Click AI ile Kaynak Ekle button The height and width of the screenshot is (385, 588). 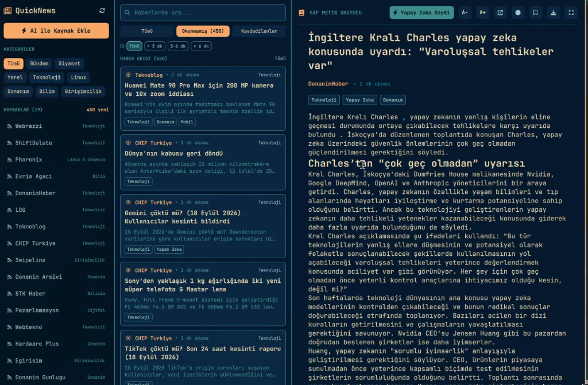pyautogui.click(x=56, y=31)
